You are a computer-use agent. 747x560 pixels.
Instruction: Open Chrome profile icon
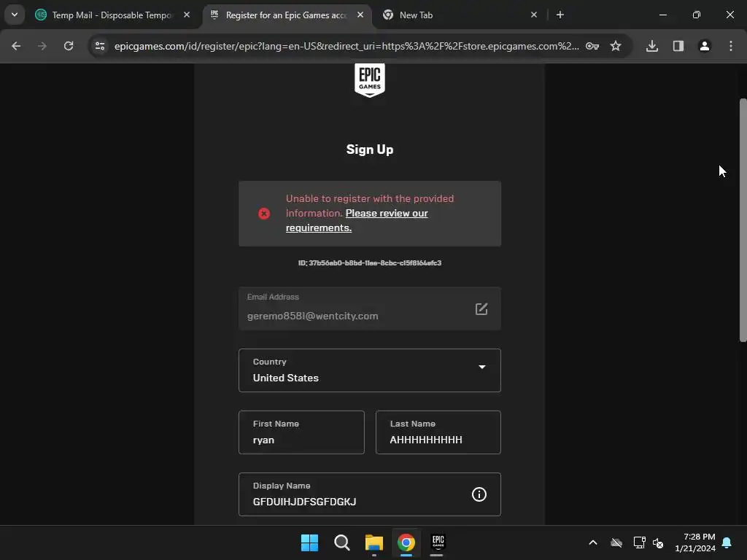click(705, 46)
